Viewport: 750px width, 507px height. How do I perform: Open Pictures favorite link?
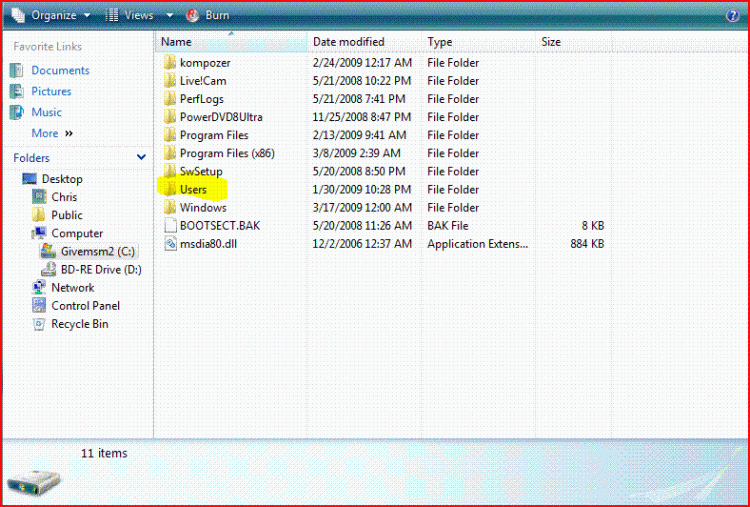coord(51,91)
